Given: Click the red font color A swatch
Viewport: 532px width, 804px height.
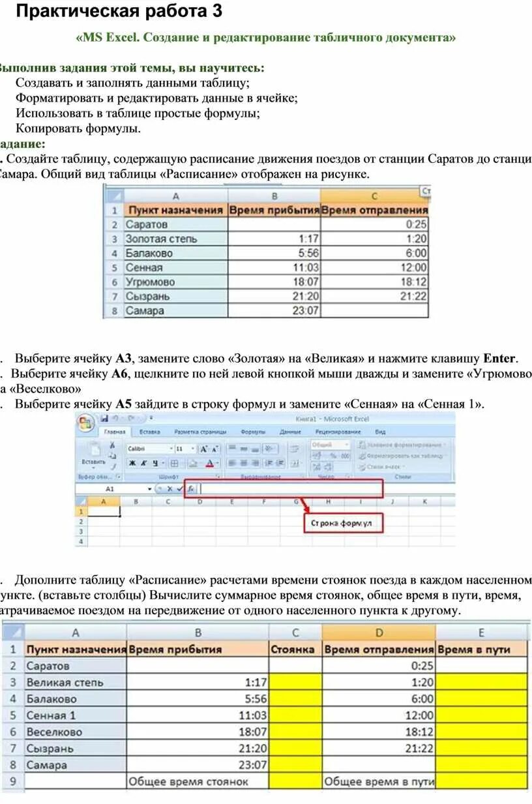Looking at the screenshot, I should pos(209,463).
